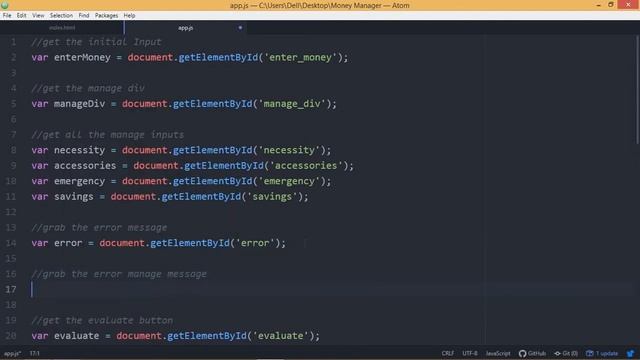Click the variable name necessity on line 8
Image resolution: width=640 pixels, height=360 pixels.
(x=79, y=150)
